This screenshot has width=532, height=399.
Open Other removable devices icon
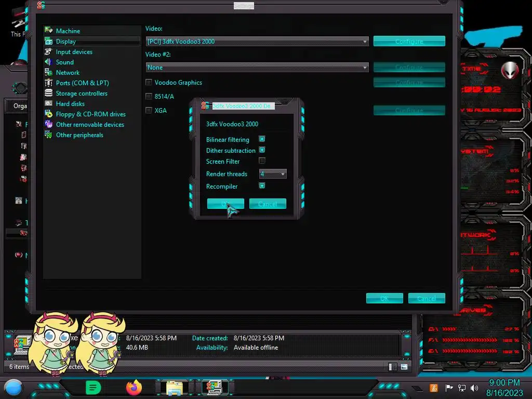click(48, 125)
